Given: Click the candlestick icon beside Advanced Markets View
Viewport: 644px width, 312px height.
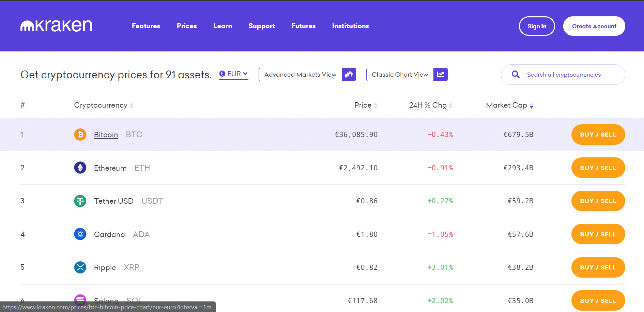Looking at the screenshot, I should pos(349,75).
